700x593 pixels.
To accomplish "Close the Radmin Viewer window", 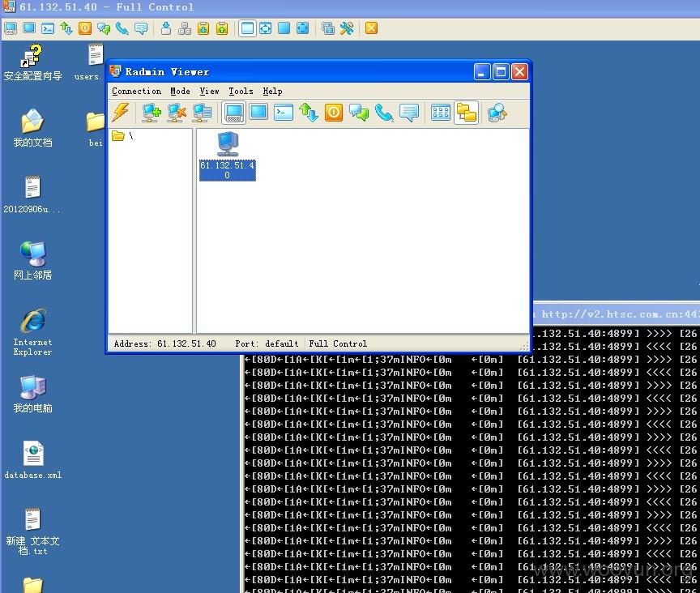I will point(519,72).
